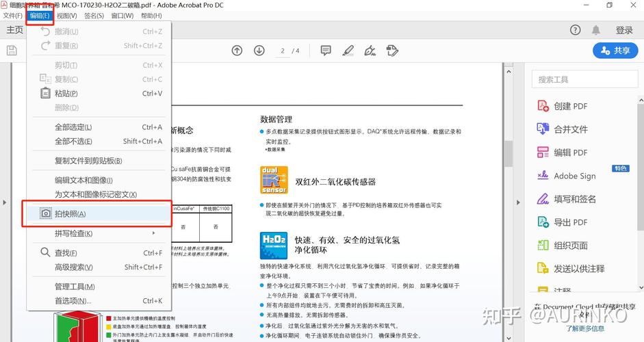The width and height of the screenshot is (644, 342).
Task: Open help via question mark icon
Action: (x=576, y=30)
